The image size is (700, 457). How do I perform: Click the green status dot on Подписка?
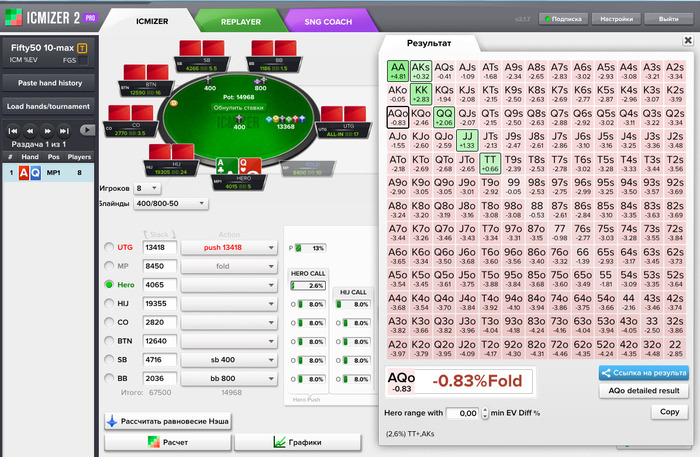(547, 19)
